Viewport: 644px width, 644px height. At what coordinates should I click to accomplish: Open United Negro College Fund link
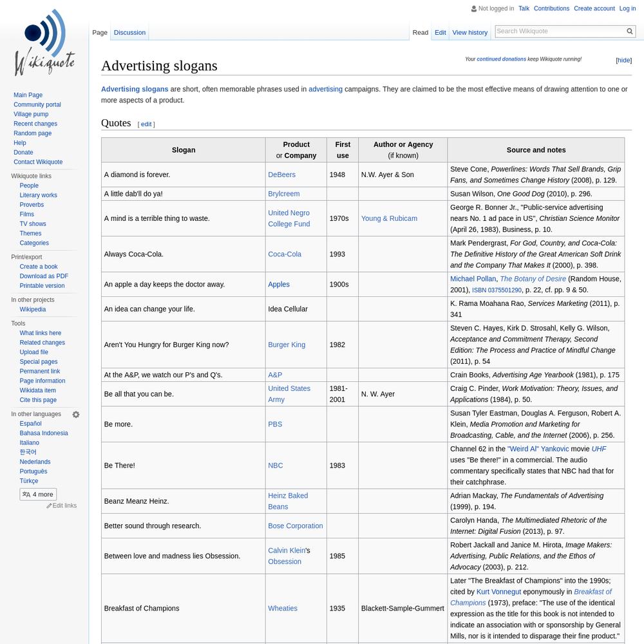pyautogui.click(x=289, y=218)
